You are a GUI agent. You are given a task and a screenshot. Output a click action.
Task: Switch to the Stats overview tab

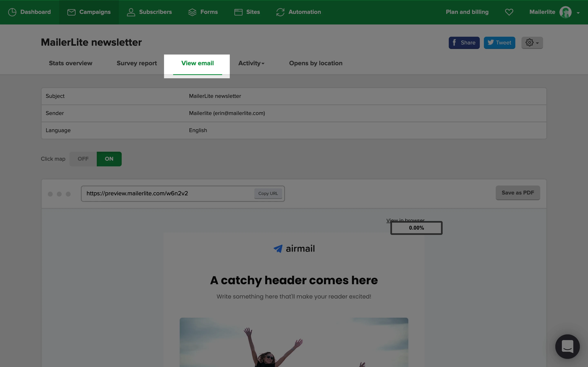tap(70, 63)
